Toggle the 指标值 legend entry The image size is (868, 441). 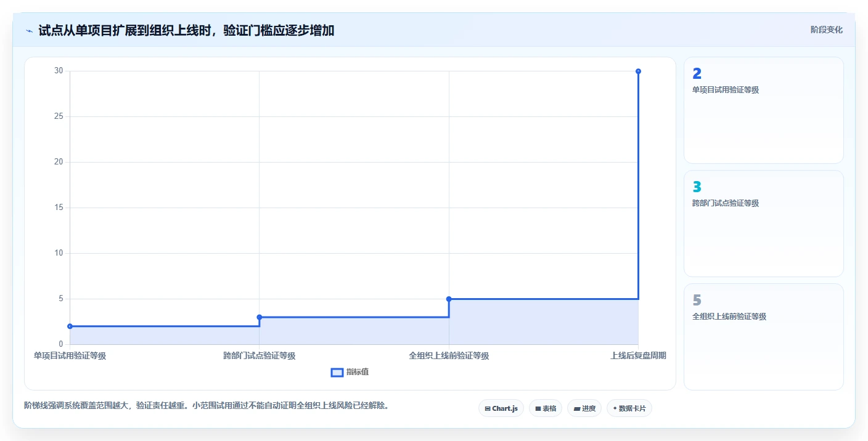point(350,372)
